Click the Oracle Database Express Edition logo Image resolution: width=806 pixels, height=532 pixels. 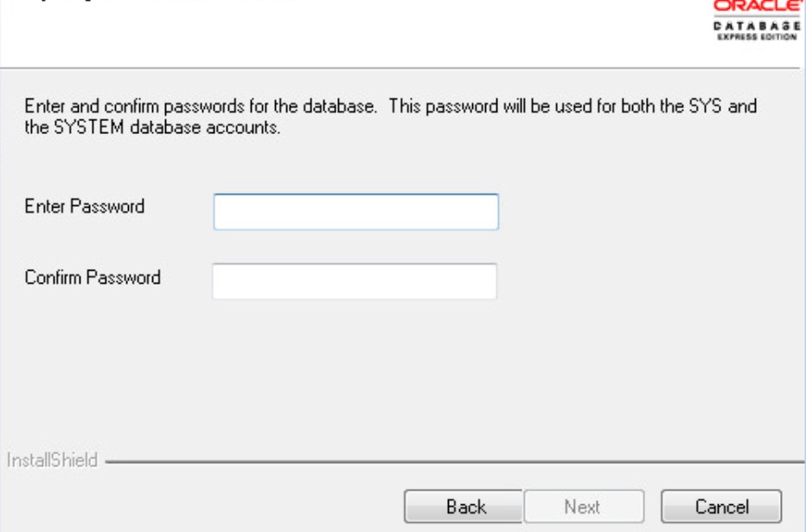758,21
